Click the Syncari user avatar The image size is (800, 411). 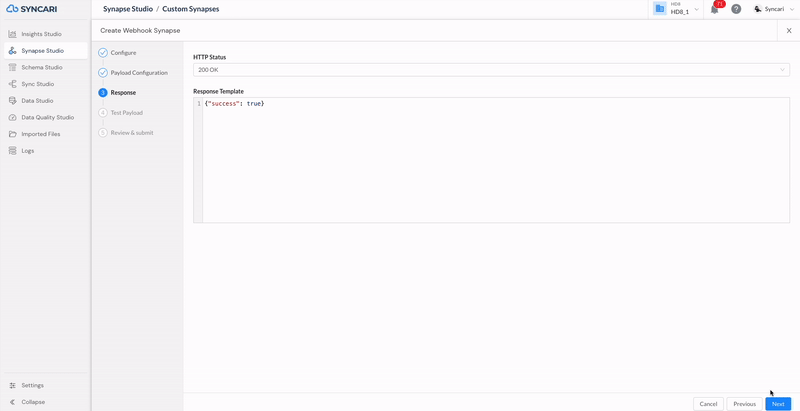point(758,9)
